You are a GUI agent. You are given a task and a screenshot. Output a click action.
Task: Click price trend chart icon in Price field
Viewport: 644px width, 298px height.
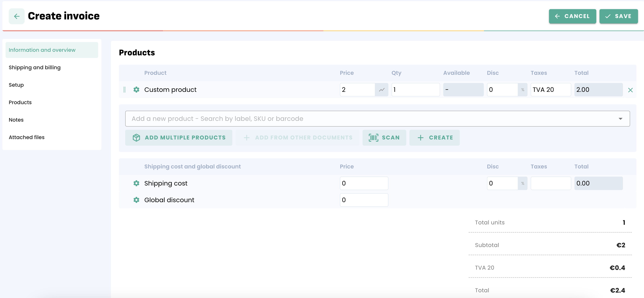(x=381, y=90)
